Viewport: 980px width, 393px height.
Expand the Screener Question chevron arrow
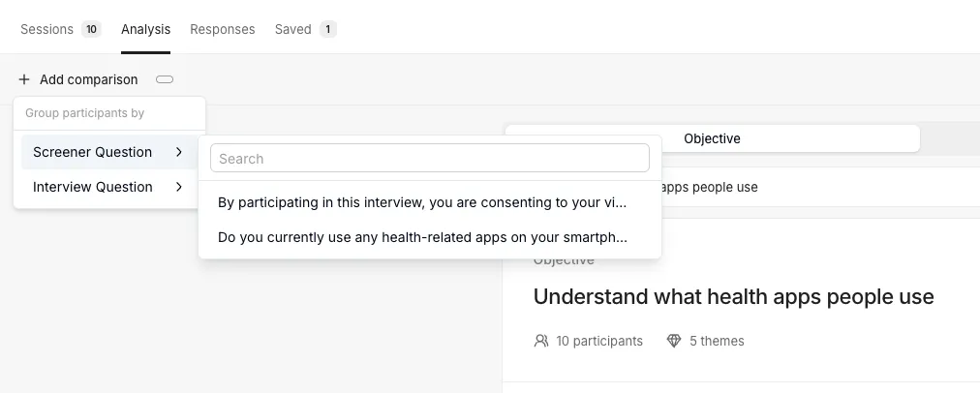[x=179, y=152]
